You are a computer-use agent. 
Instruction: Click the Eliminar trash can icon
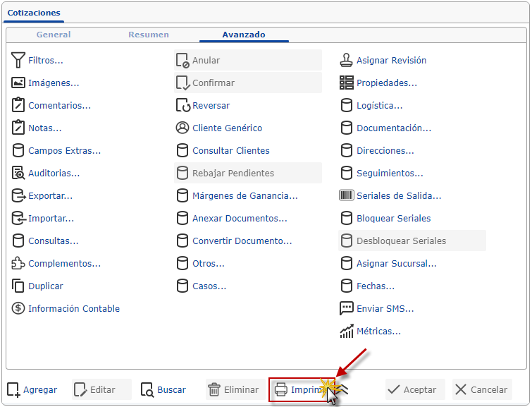(x=214, y=389)
